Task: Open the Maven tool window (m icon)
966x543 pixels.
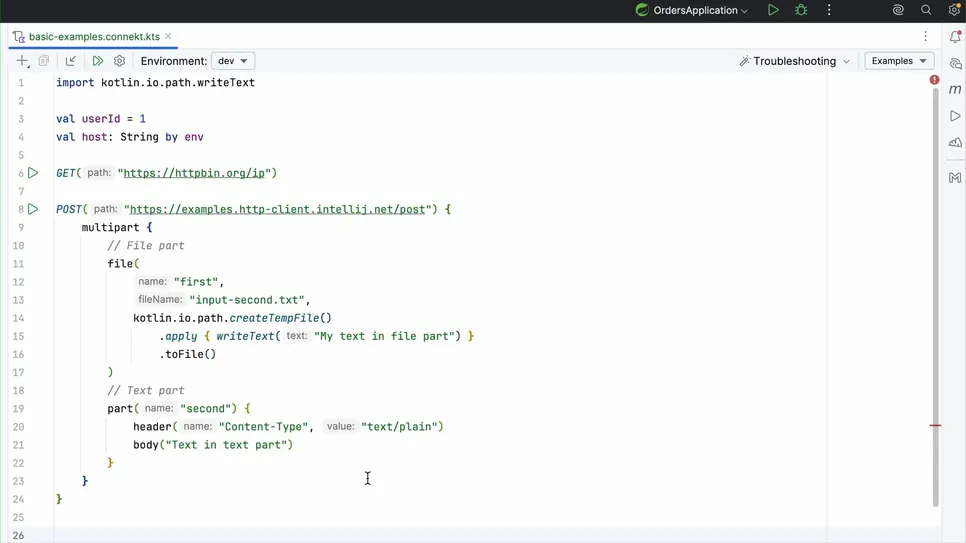Action: 955,89
